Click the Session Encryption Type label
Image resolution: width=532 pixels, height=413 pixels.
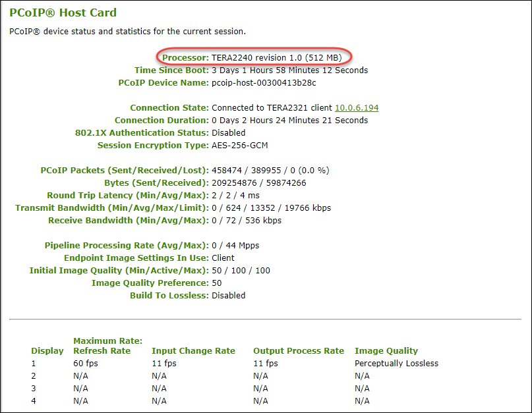153,146
